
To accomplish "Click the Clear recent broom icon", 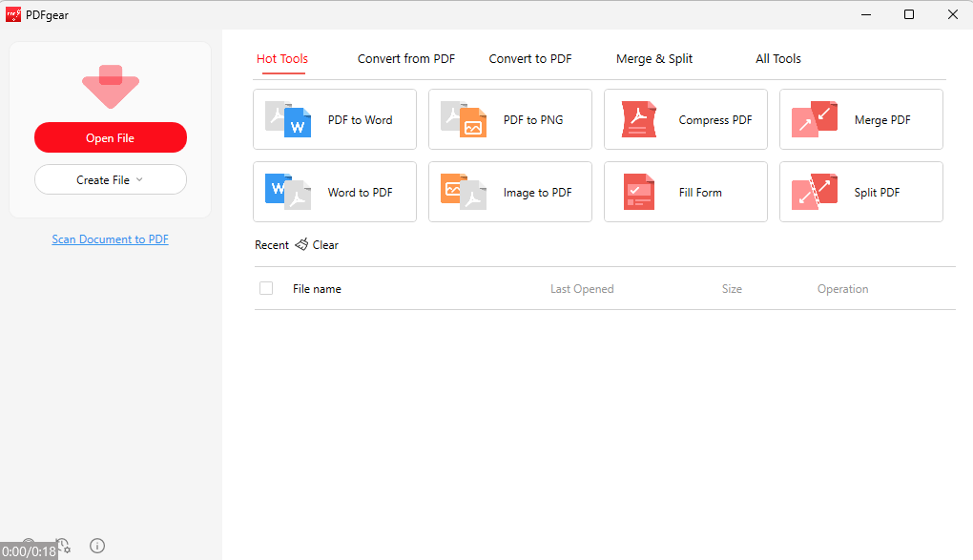I will 301,244.
